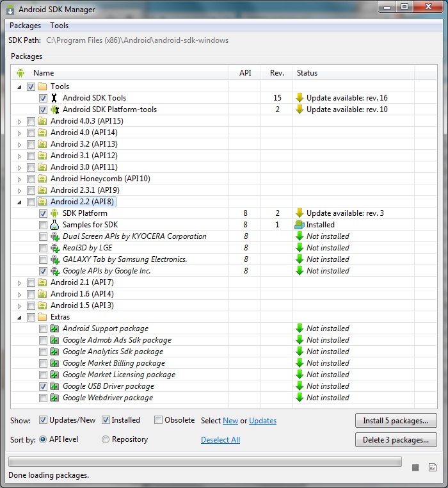Check the Samples for SDK checkbox
This screenshot has width=448, height=488.
(43, 225)
